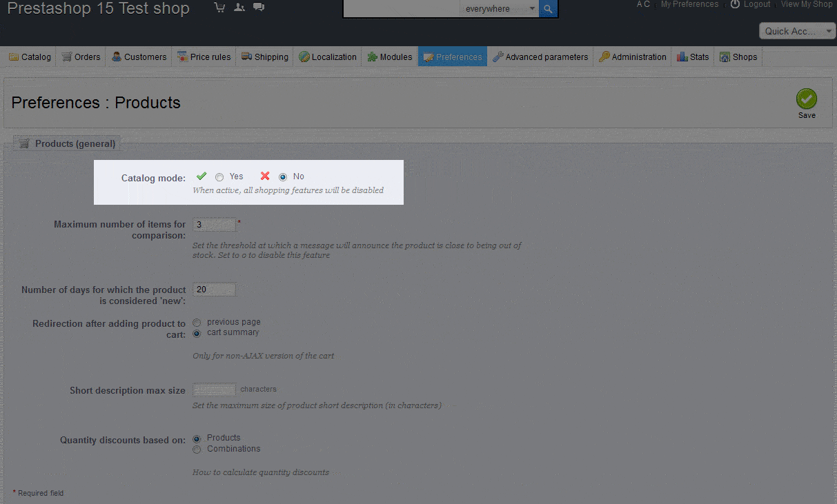Click the maximum items for comparison field
The image size is (837, 504).
click(215, 225)
